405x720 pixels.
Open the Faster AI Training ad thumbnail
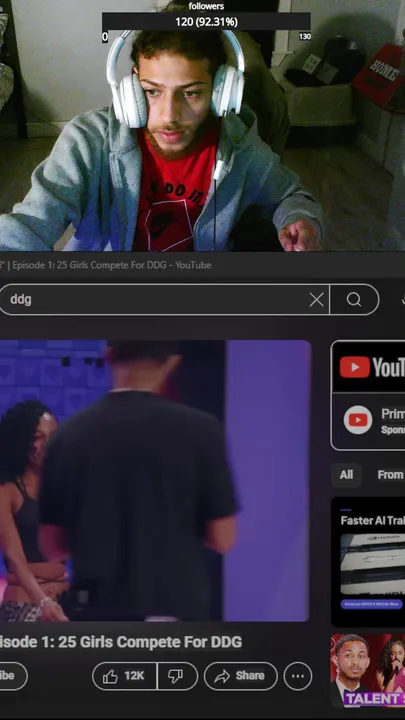click(x=372, y=564)
